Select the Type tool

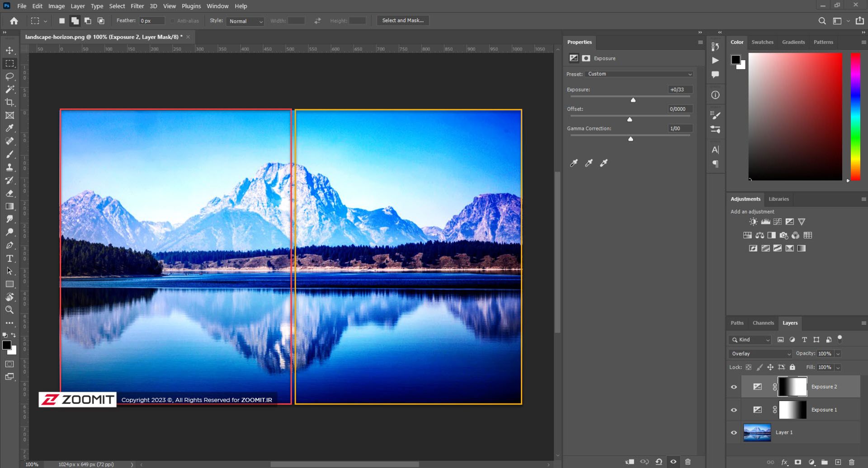tap(10, 258)
